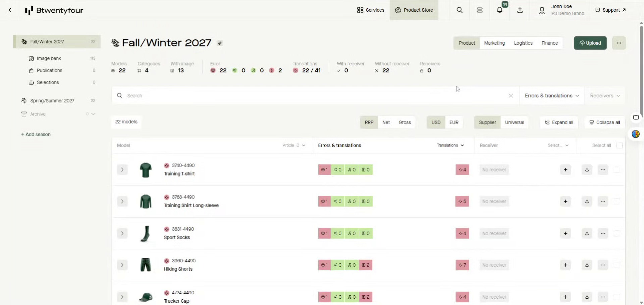Open the Services menu
The image size is (644, 305).
[x=371, y=10]
